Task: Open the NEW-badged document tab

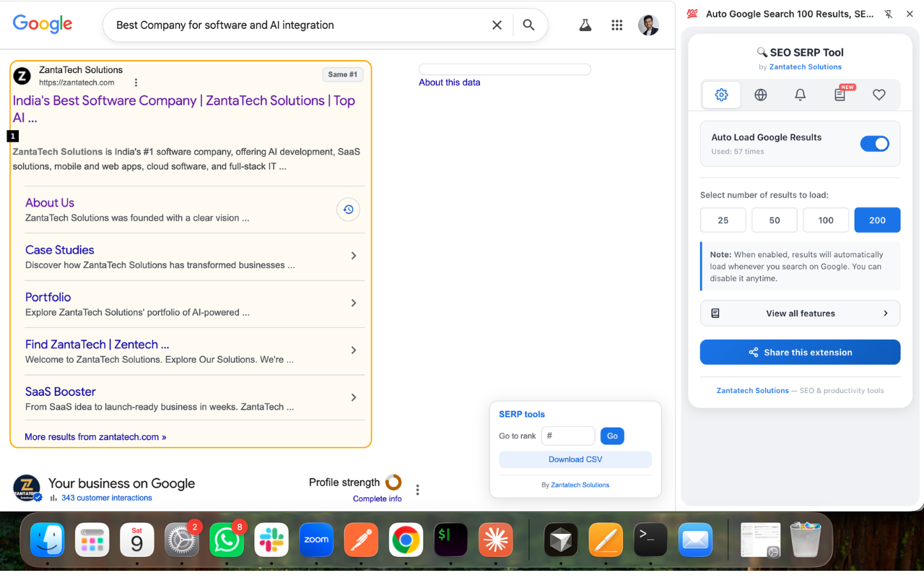Action: coord(840,95)
